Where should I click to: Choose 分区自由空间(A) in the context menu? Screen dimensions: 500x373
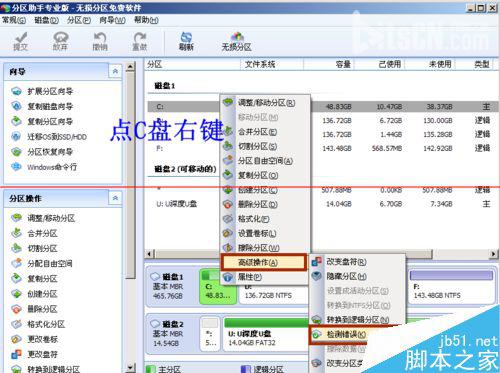point(265,161)
